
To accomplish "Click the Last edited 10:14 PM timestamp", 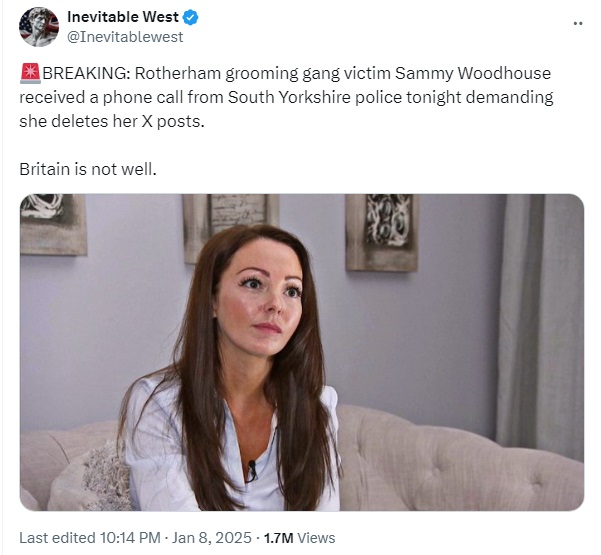I will pos(90,538).
